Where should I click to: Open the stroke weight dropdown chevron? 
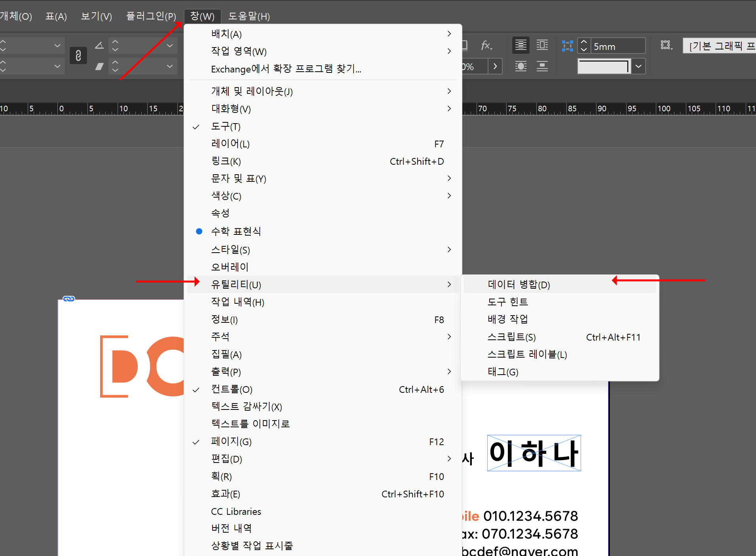(638, 66)
